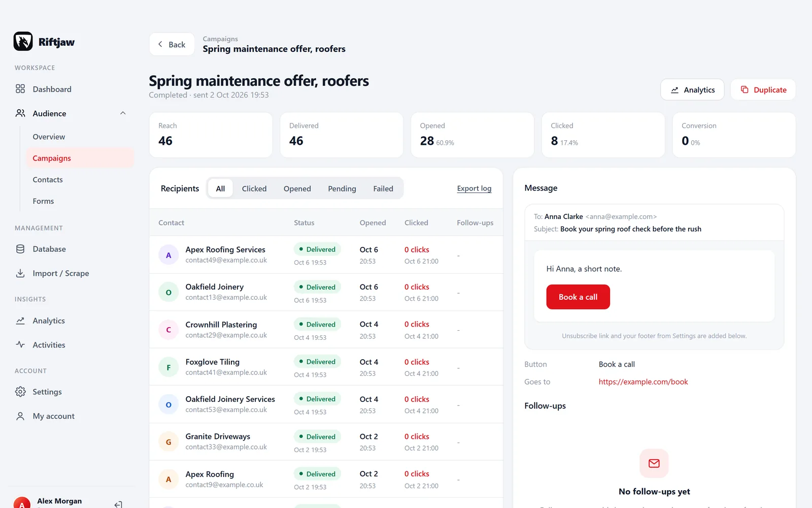Screen dimensions: 812x508
Task: Open Contacts in the sidebar
Action: point(48,180)
